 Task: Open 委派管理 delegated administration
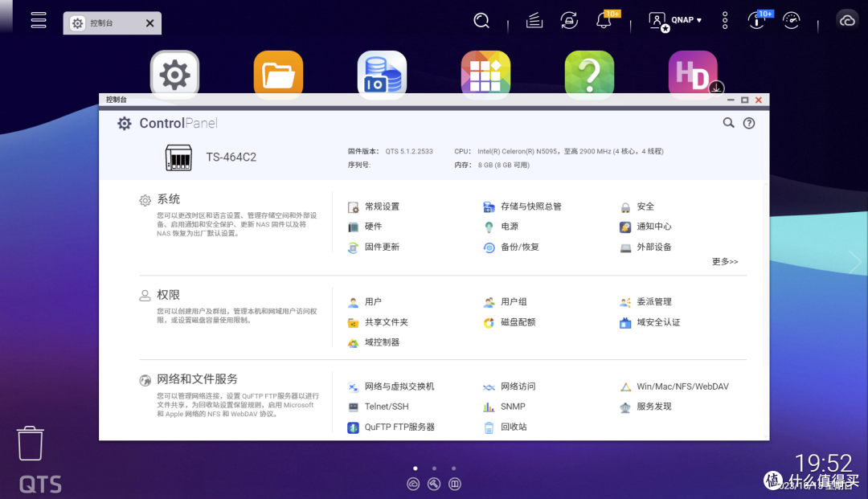point(645,302)
